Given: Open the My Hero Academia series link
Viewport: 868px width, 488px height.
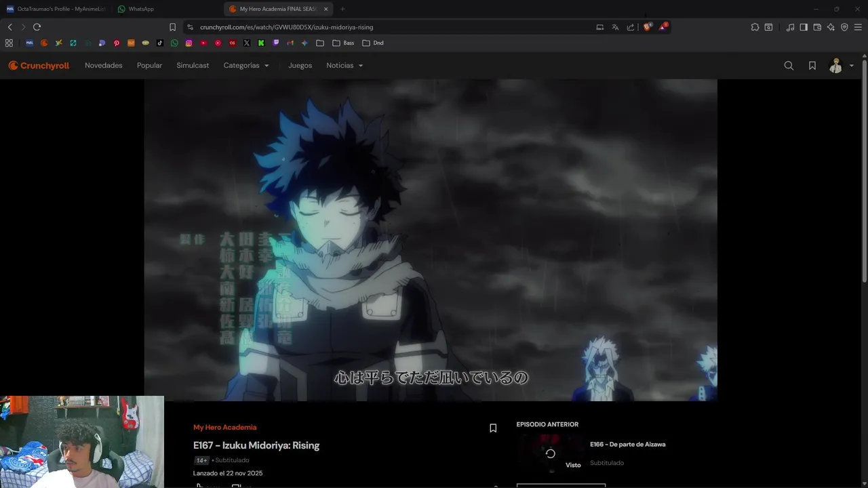Looking at the screenshot, I should [224, 428].
